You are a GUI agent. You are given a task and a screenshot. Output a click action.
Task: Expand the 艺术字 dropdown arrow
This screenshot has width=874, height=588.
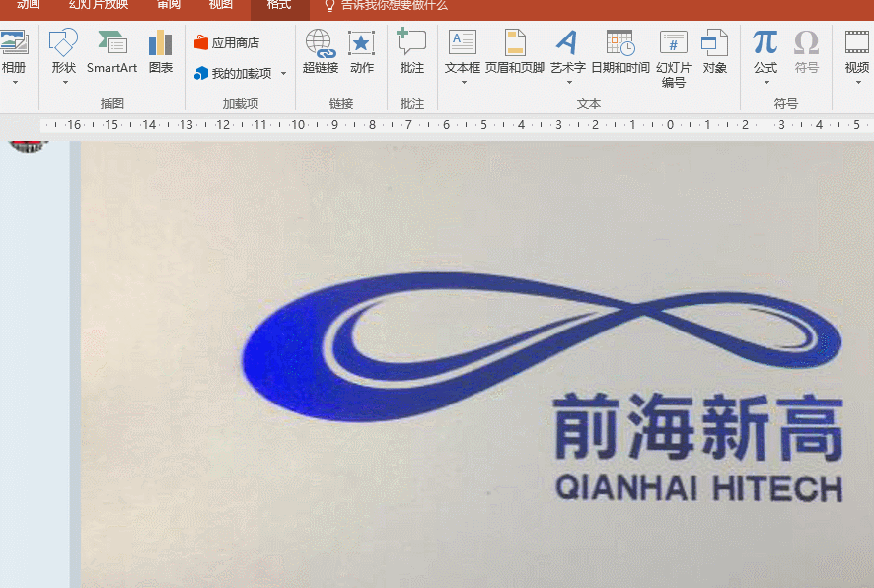click(569, 83)
